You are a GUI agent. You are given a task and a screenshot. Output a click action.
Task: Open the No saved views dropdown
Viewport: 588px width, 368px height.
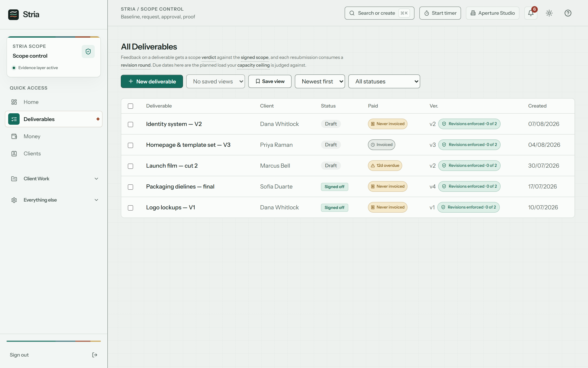tap(216, 81)
